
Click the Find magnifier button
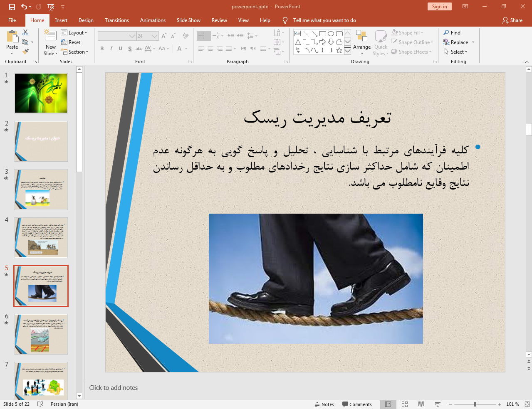point(452,32)
